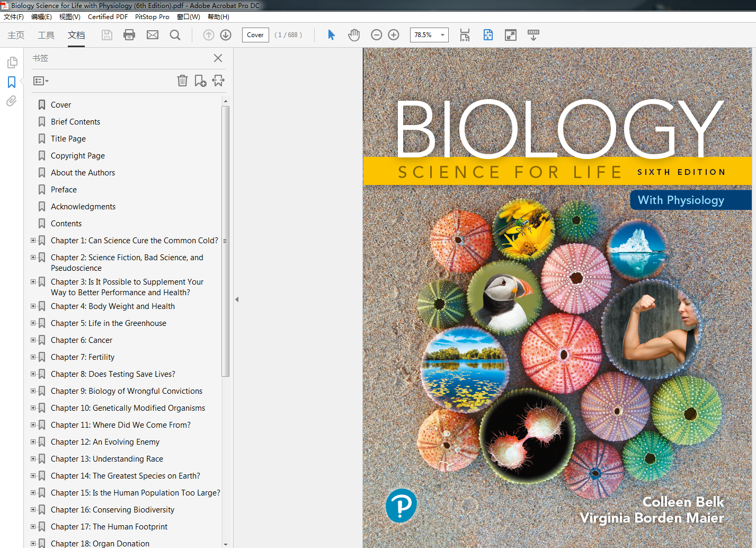Open the 文件(F) menu
This screenshot has width=756, height=548.
[14, 17]
